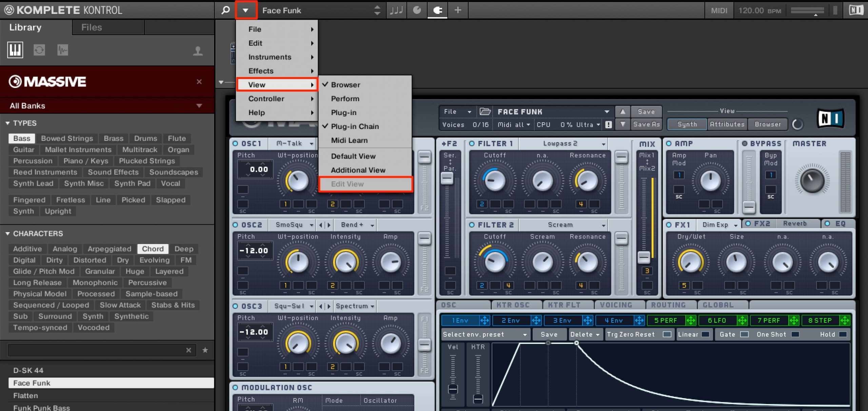Click the plus icon in header
Viewport: 868px width, 411px height.
pyautogui.click(x=458, y=10)
